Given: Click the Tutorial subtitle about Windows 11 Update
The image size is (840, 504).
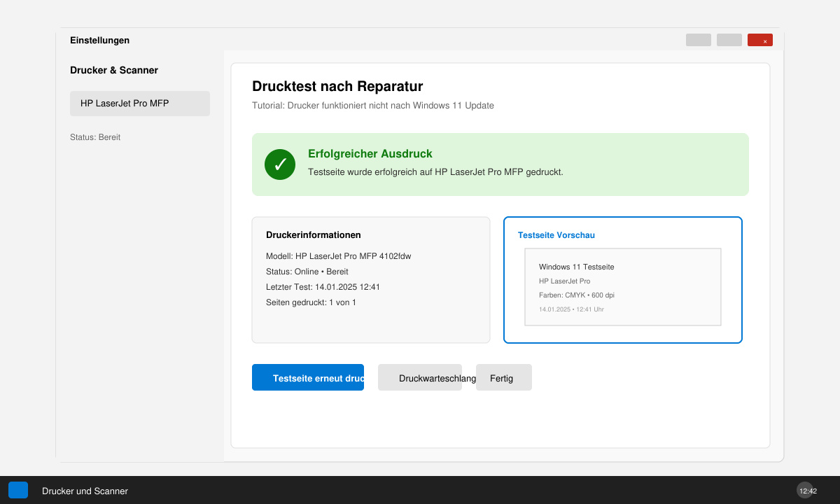Looking at the screenshot, I should tap(373, 106).
